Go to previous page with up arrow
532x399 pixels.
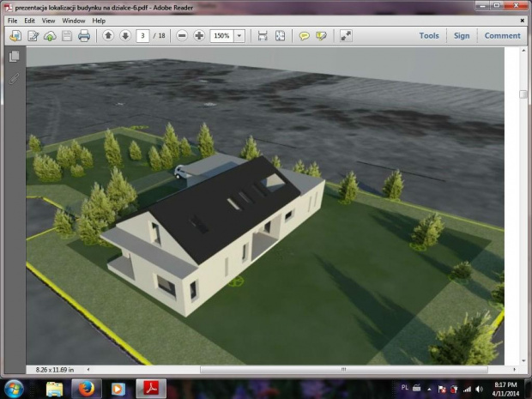point(108,36)
